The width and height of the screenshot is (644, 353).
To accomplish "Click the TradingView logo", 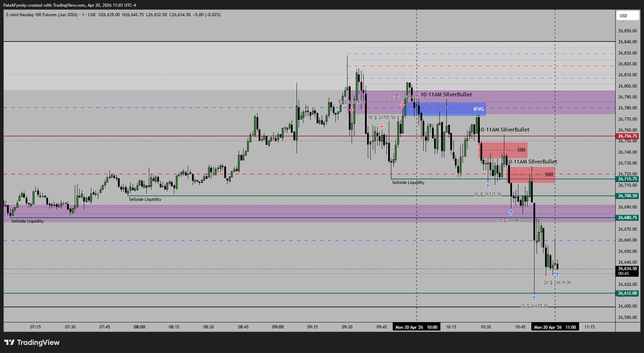I will tap(33, 342).
